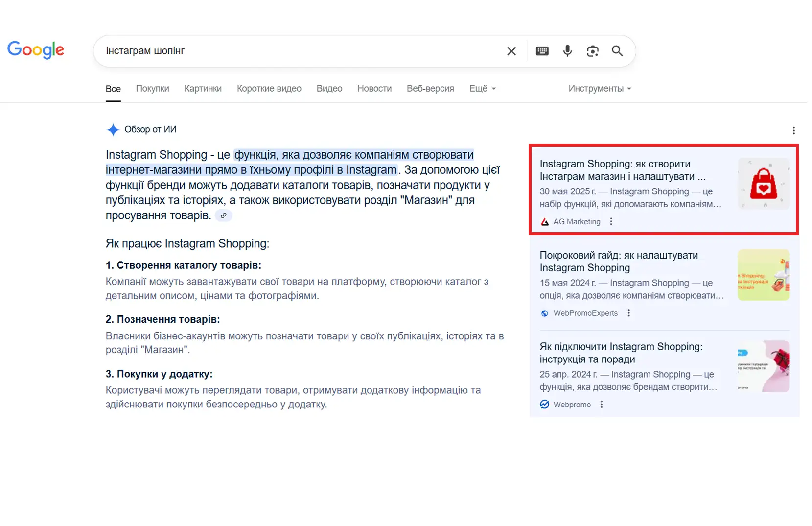Click the red shopping bag thumbnail
Viewport: 812px width, 526px height.
[763, 184]
